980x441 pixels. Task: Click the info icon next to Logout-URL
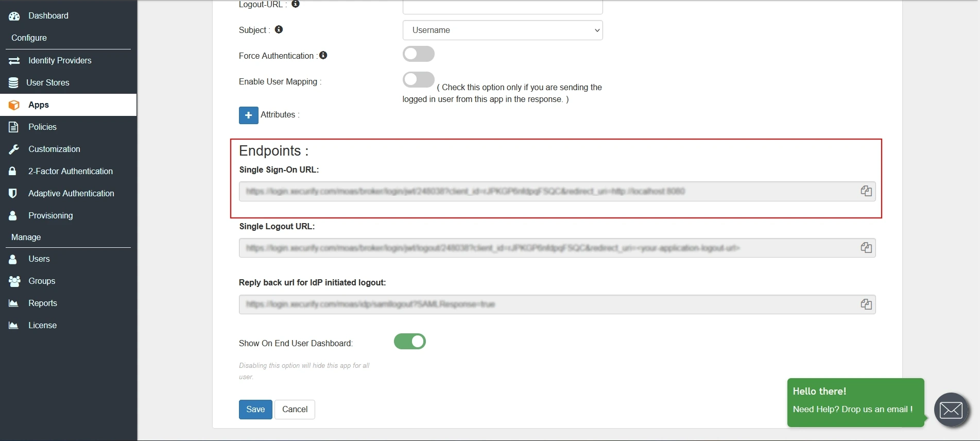pos(296,4)
